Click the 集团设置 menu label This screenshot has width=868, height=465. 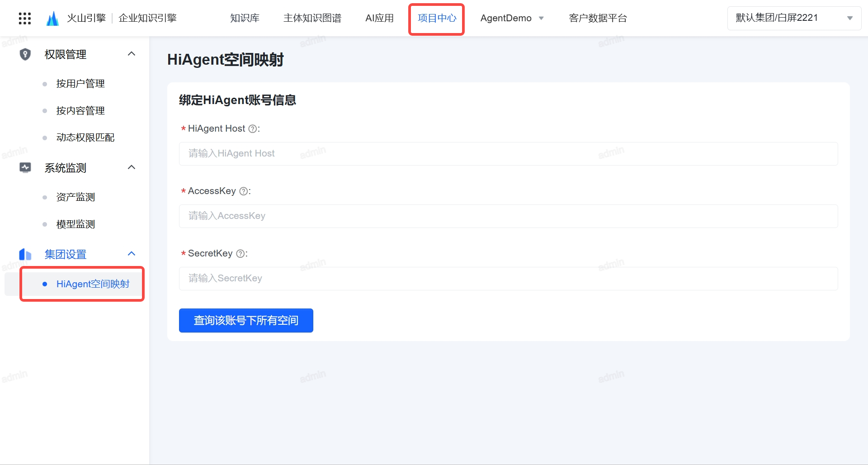click(x=66, y=254)
